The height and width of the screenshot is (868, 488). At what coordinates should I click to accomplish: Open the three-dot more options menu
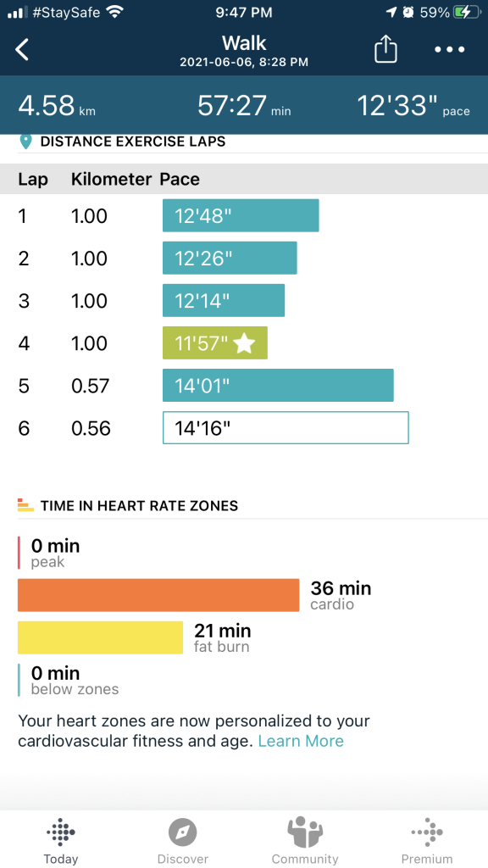450,49
